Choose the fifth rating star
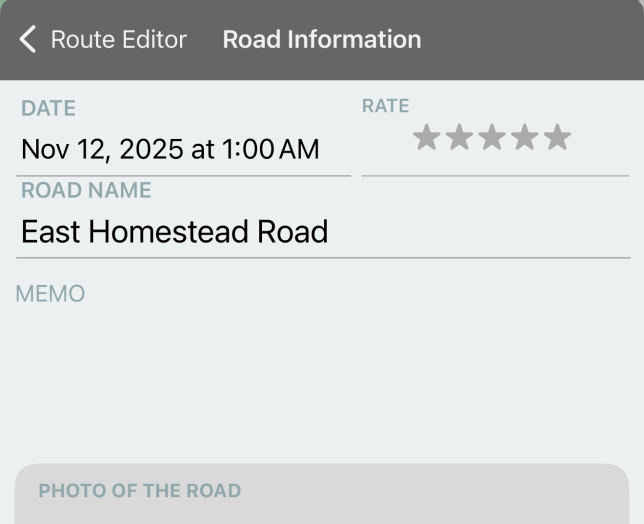The image size is (644, 524). pos(557,138)
